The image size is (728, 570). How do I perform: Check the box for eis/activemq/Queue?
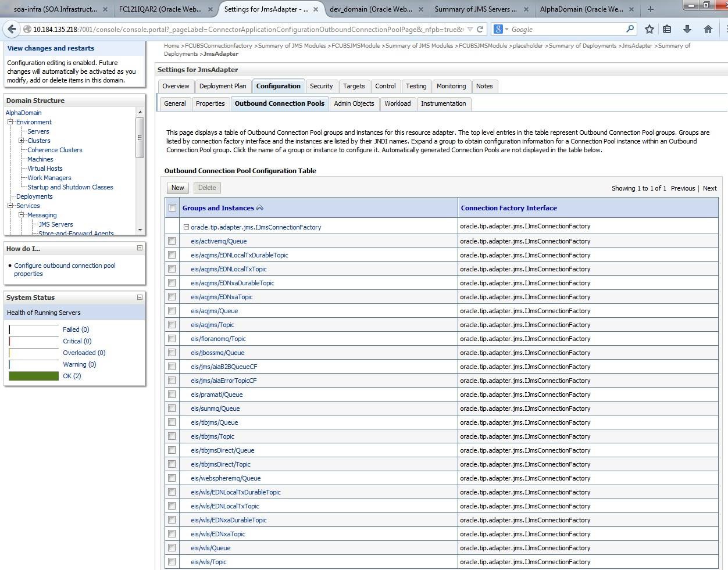[x=172, y=241]
